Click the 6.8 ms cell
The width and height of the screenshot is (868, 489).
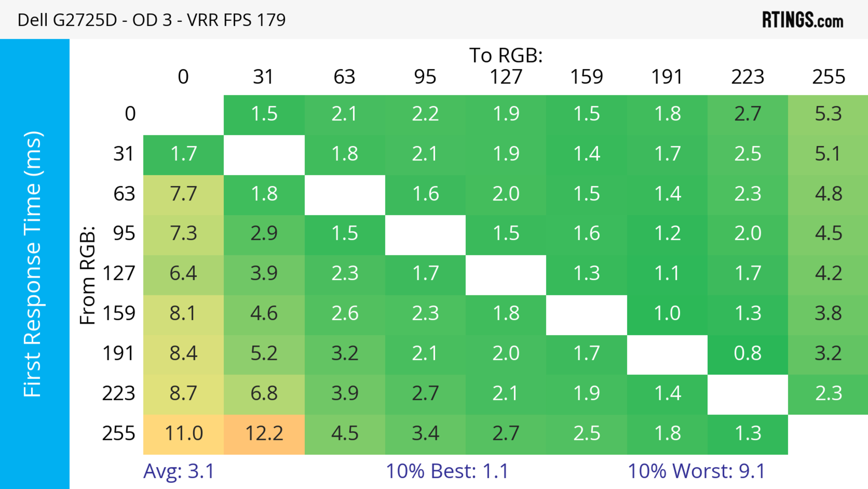pyautogui.click(x=264, y=394)
